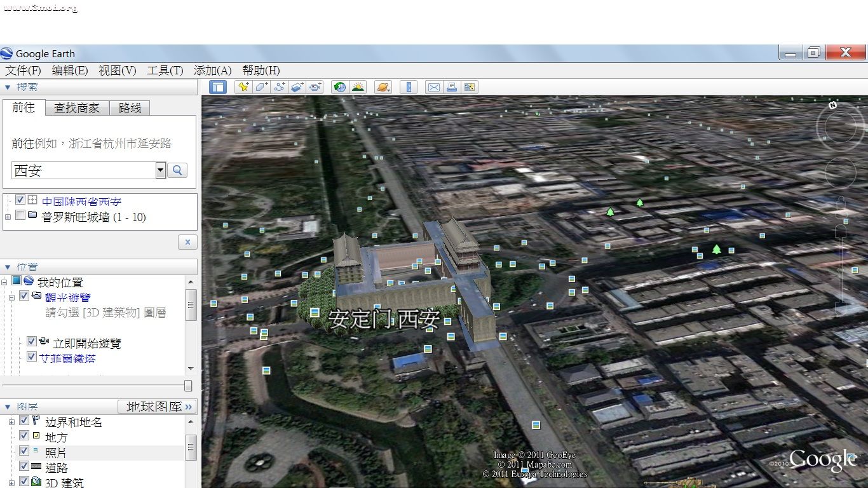Toggle sunlight across the landscape icon
Viewport: 868px width, 488px height.
358,87
